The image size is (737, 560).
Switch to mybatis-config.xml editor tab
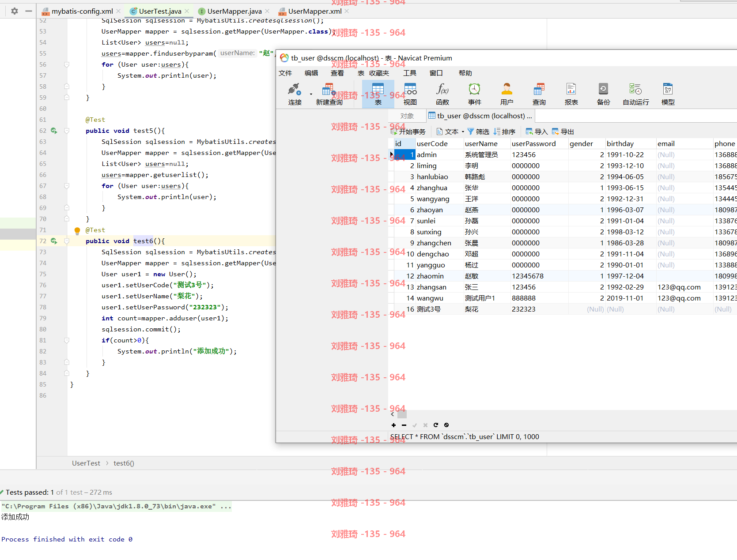pos(82,11)
